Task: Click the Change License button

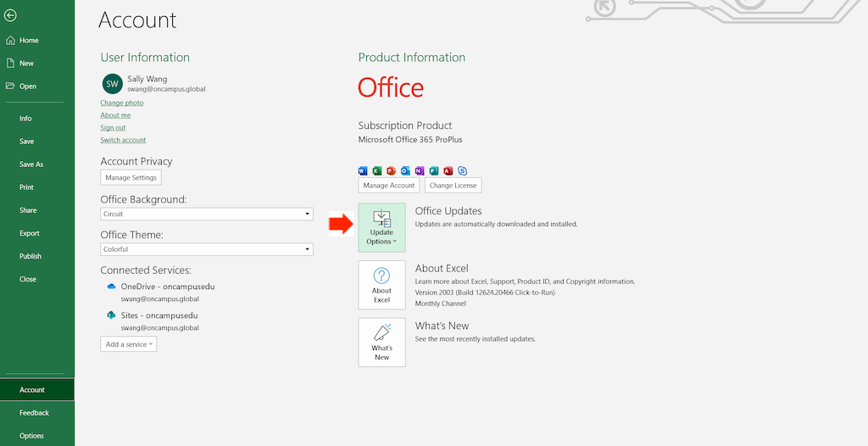Action: pyautogui.click(x=453, y=186)
